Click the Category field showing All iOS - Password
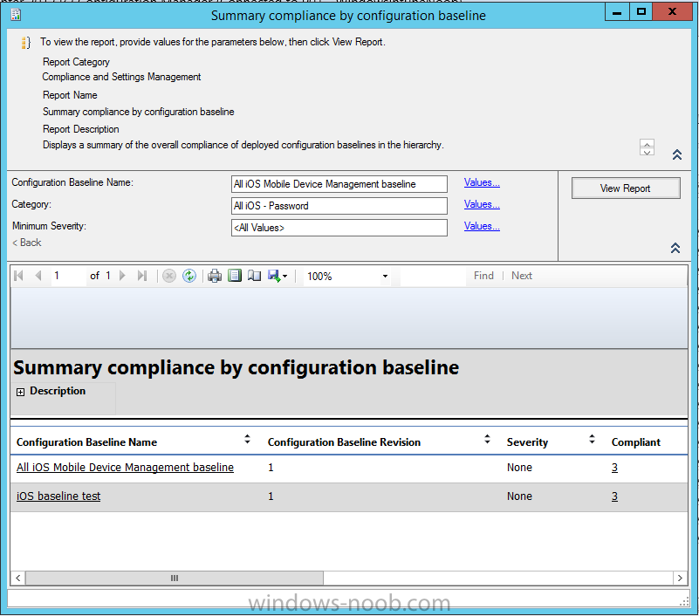Image resolution: width=699 pixels, height=616 pixels. (x=339, y=206)
